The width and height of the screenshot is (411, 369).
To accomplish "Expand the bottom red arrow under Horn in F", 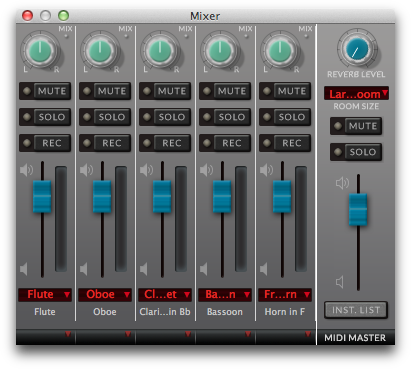I will click(308, 334).
